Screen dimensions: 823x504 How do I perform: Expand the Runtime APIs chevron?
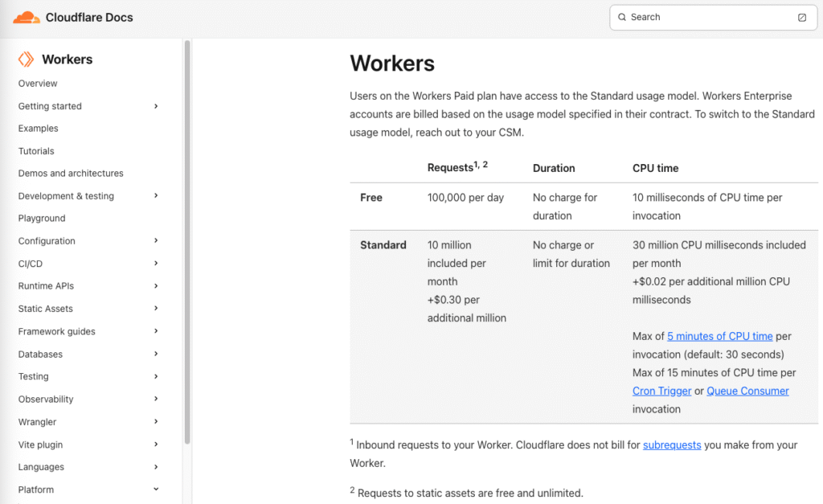pyautogui.click(x=156, y=285)
